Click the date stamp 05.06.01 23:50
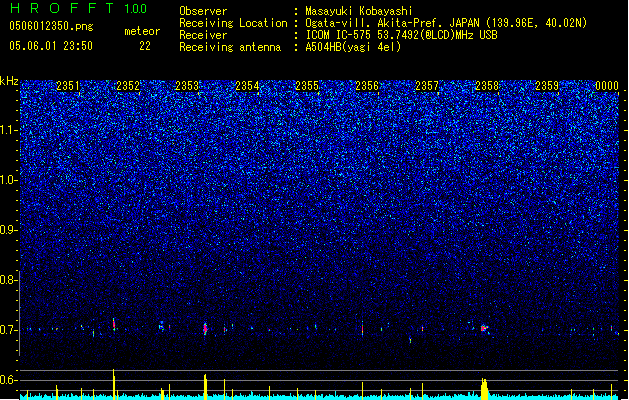The image size is (629, 400). pyautogui.click(x=51, y=46)
